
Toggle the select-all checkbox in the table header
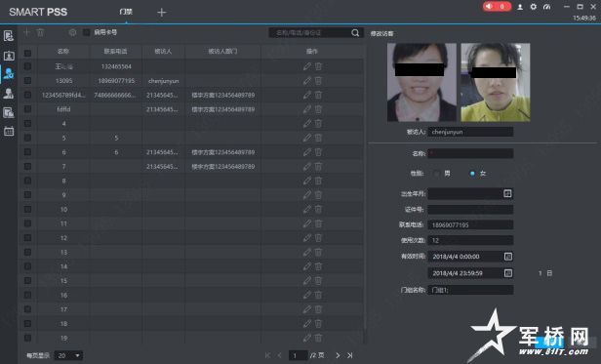click(27, 53)
